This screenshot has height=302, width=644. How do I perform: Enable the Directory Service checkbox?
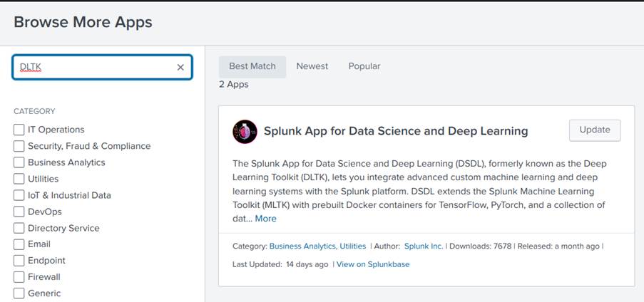click(x=19, y=228)
